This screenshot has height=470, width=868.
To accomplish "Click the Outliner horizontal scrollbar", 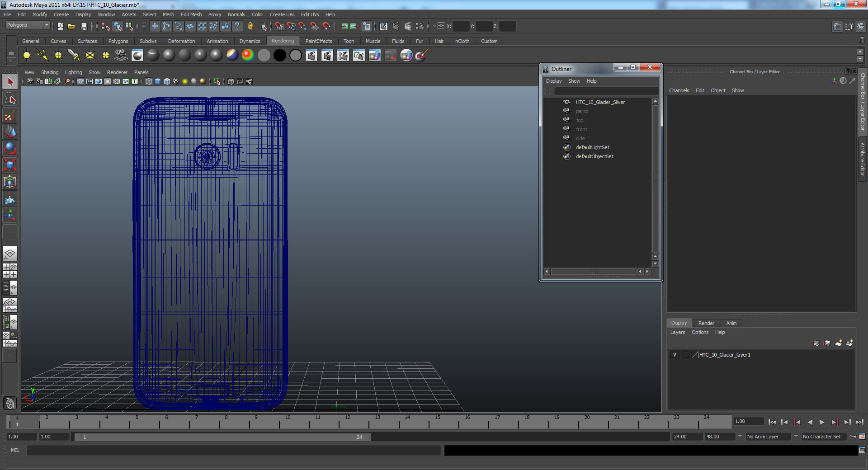I will pos(594,272).
